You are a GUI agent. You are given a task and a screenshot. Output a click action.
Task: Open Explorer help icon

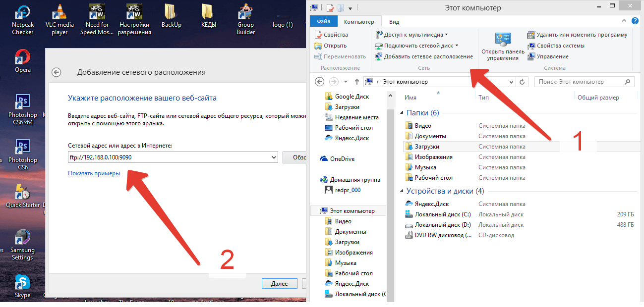pyautogui.click(x=635, y=21)
